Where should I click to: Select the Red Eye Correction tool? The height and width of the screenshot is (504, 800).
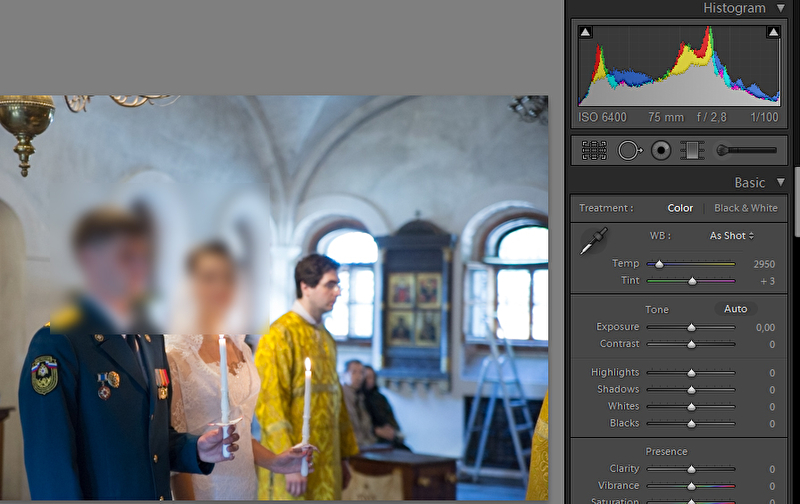(x=660, y=150)
